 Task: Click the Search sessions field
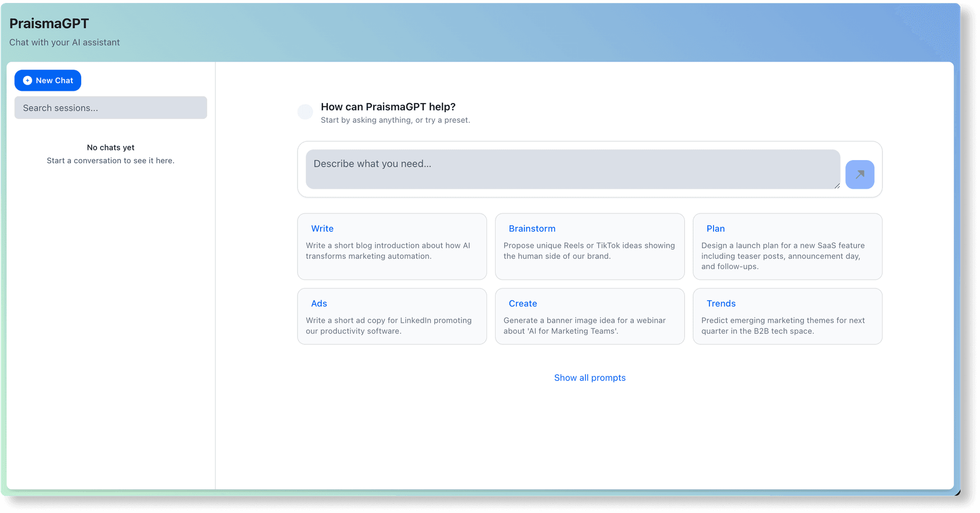(x=111, y=108)
